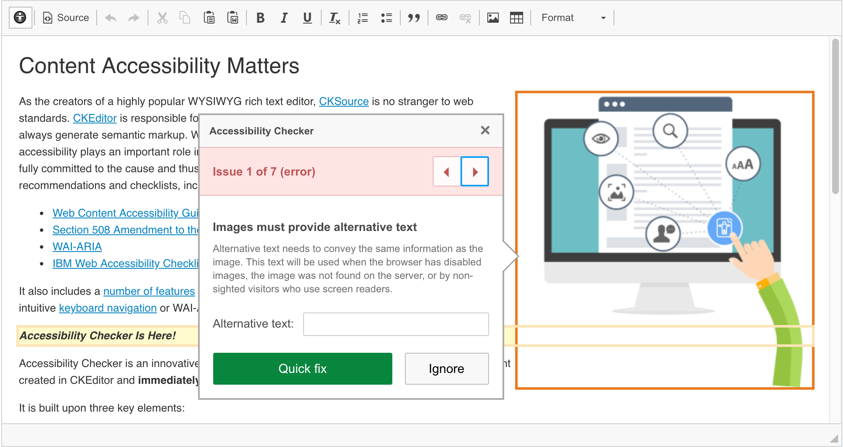
Task: Click the Remove Format icon
Action: (335, 18)
